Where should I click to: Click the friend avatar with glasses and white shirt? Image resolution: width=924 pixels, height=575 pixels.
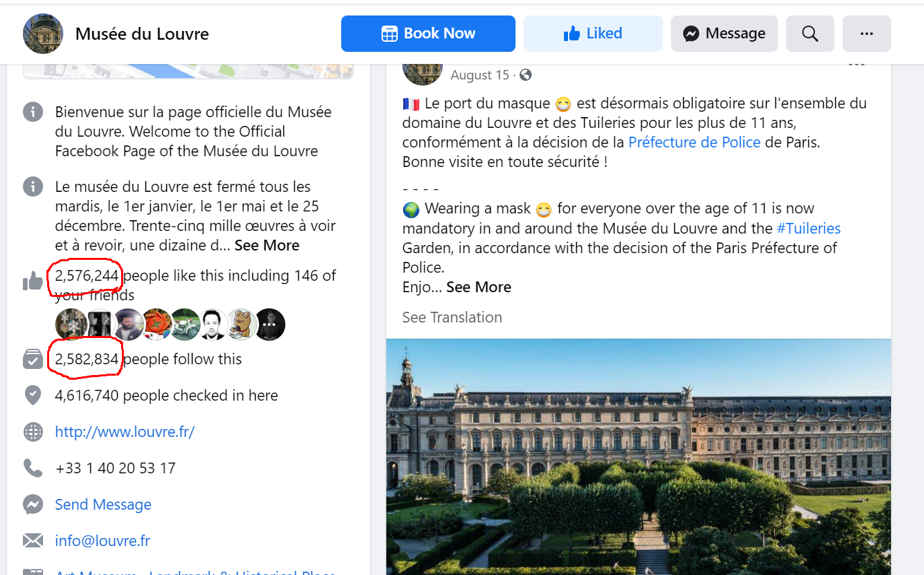click(211, 325)
